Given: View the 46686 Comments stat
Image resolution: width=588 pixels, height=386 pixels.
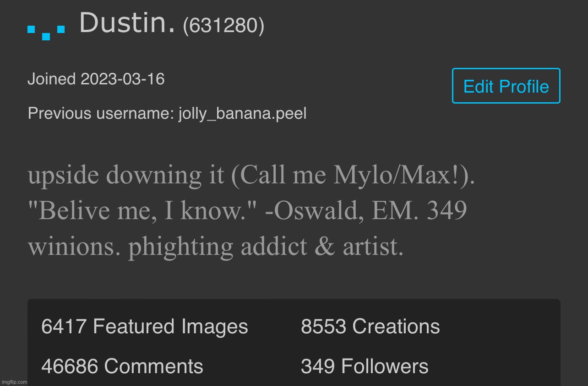Looking at the screenshot, I should [x=122, y=366].
